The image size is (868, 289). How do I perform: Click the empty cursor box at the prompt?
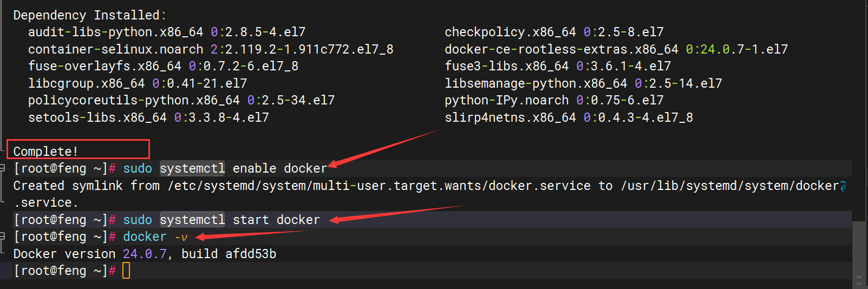pos(126,271)
